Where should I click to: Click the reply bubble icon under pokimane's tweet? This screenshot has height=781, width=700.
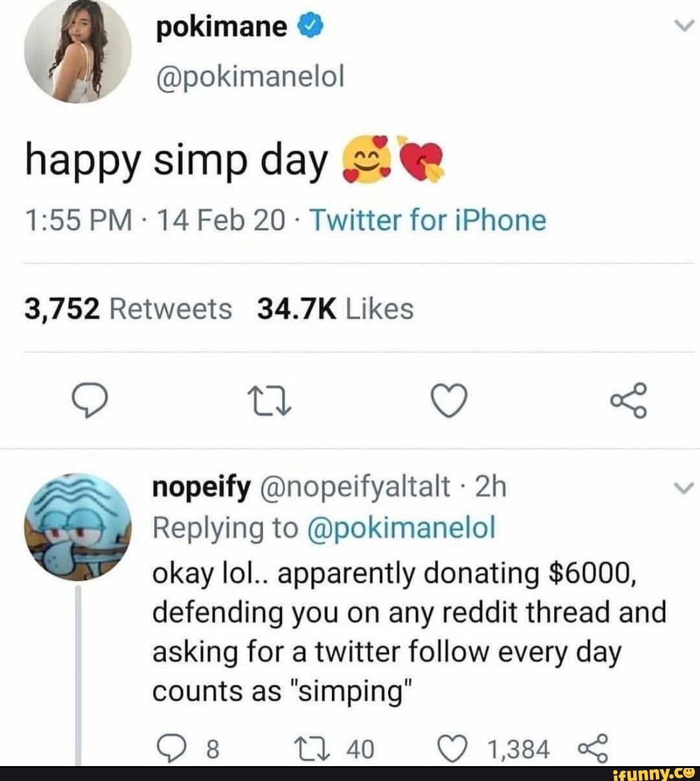89,400
